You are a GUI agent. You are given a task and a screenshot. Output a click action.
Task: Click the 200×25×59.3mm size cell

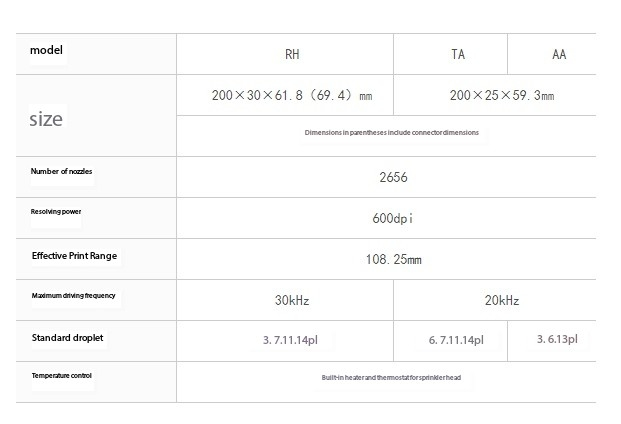502,95
